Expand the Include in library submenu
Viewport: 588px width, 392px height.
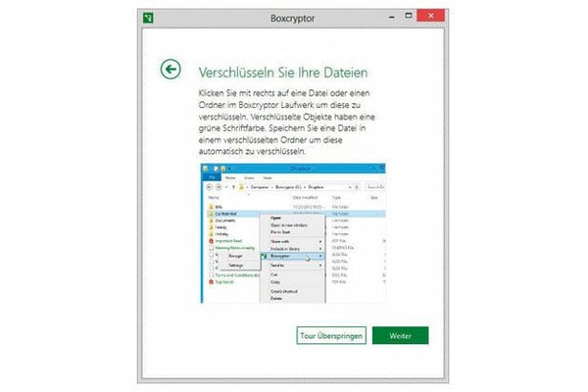coord(320,249)
